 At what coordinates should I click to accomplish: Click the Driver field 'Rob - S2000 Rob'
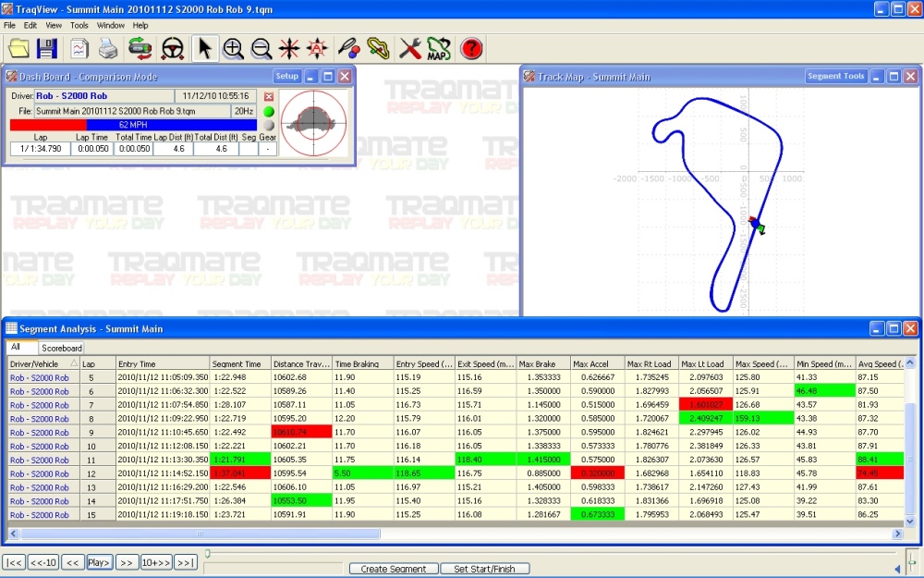(103, 96)
